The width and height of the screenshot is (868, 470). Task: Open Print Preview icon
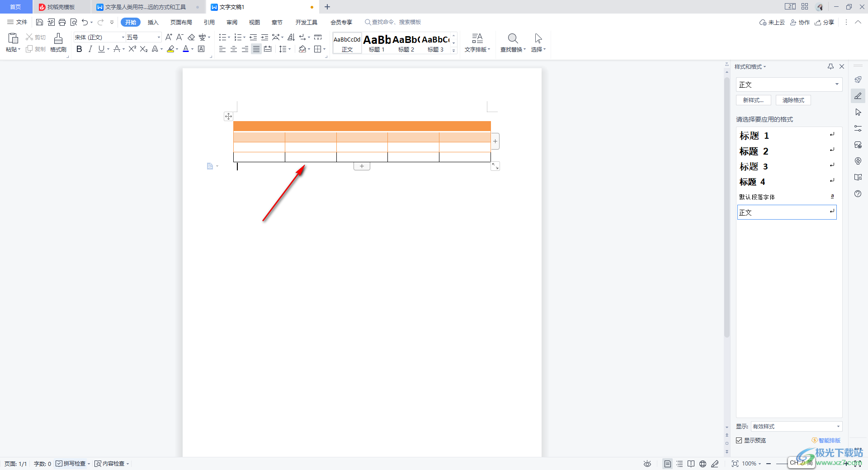pyautogui.click(x=74, y=22)
